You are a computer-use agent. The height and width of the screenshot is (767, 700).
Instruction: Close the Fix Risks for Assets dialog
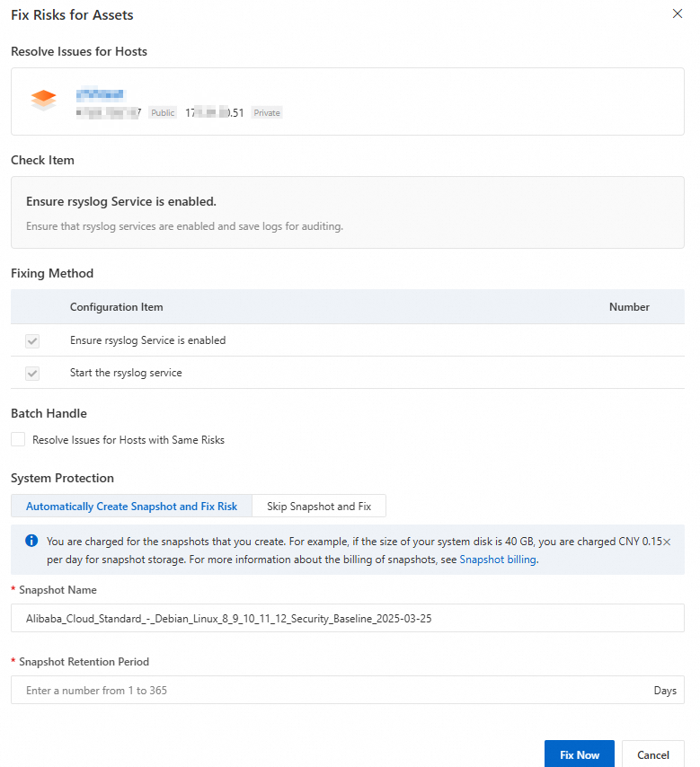pyautogui.click(x=677, y=13)
